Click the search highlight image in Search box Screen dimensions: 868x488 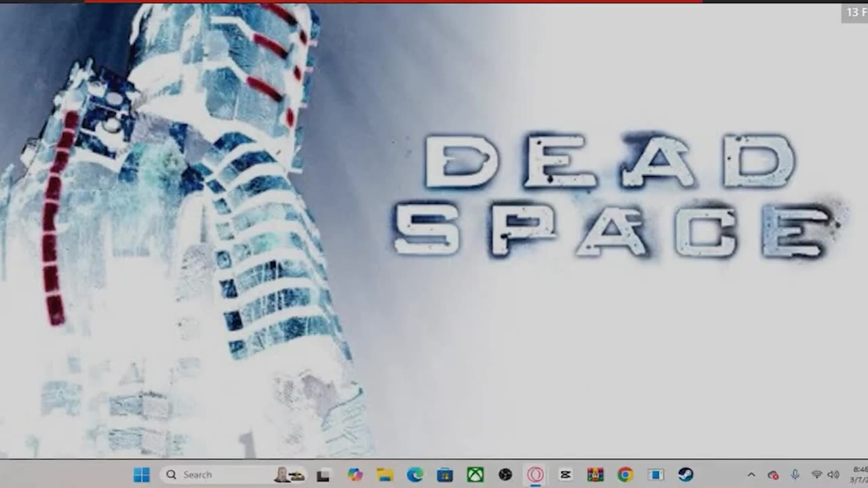[290, 475]
